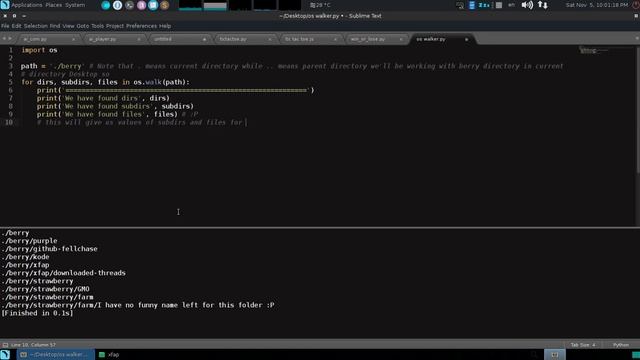
Task: Click the unsaved dot on os walker.py tab
Action: 467,40
